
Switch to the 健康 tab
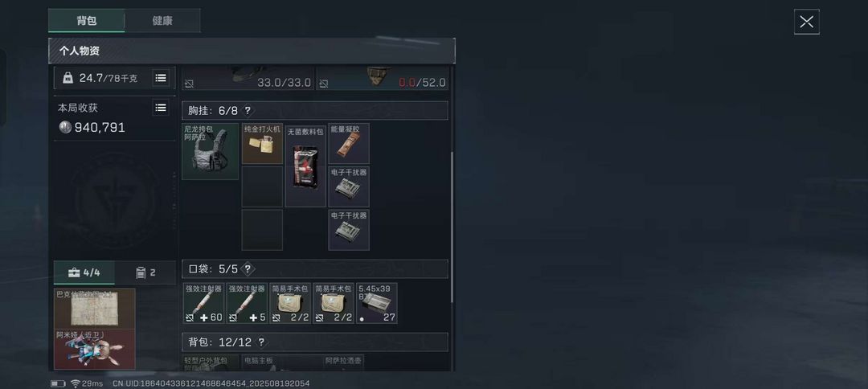coord(162,21)
